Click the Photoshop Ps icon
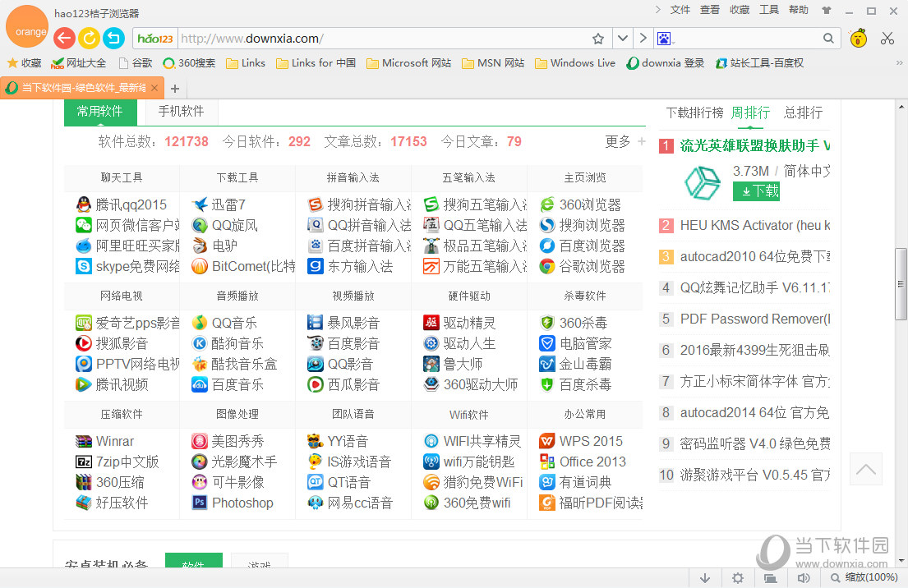 click(200, 503)
